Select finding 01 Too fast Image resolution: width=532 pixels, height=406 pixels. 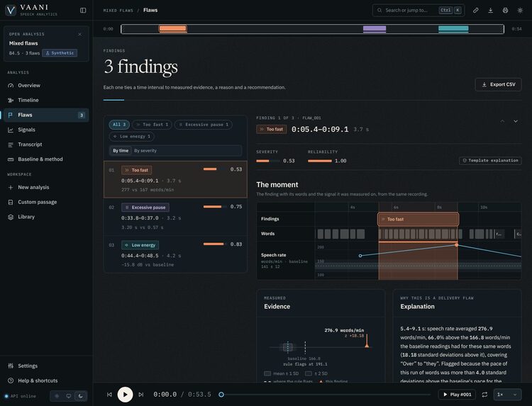coord(175,179)
